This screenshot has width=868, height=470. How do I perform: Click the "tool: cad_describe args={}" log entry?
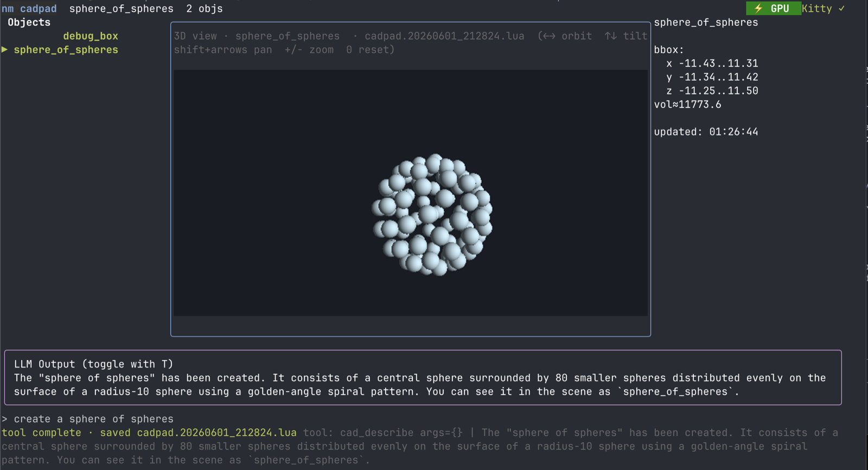click(x=383, y=433)
